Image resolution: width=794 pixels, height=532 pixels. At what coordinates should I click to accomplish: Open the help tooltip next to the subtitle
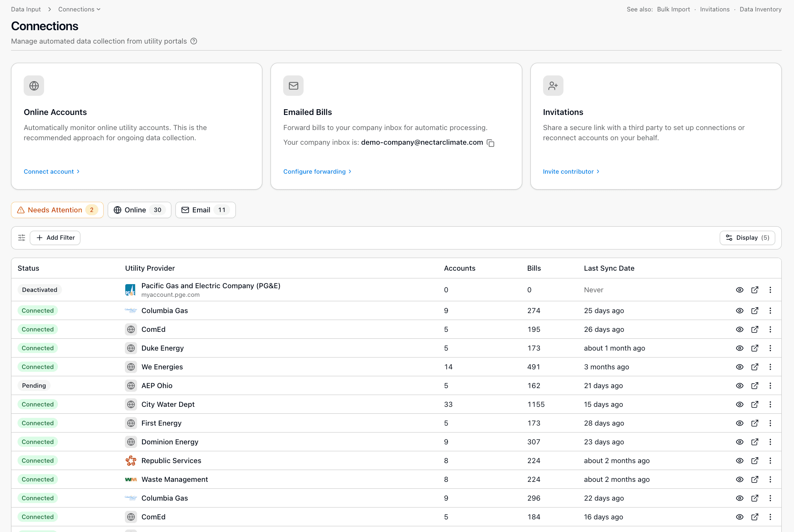[194, 41]
